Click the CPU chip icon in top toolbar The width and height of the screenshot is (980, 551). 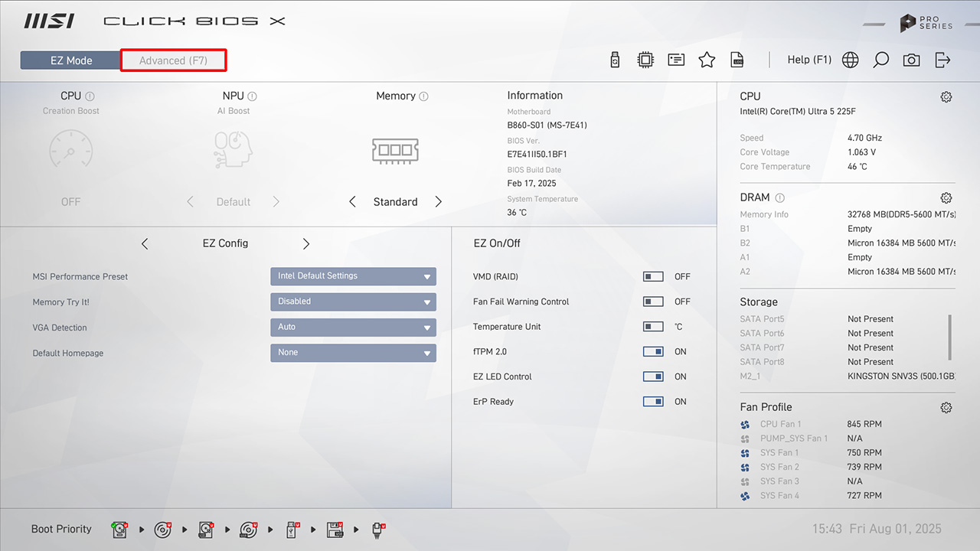pos(645,60)
